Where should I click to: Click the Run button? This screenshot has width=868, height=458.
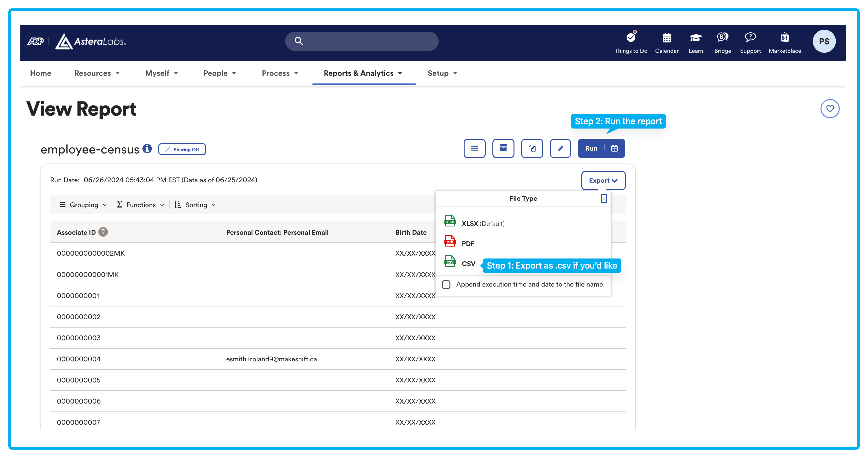point(591,148)
